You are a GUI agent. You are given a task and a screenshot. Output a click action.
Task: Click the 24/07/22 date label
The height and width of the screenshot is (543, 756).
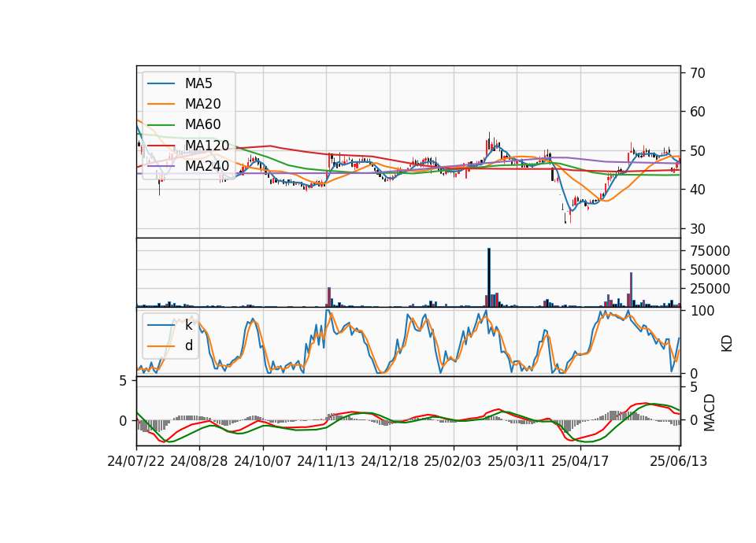[136, 461]
